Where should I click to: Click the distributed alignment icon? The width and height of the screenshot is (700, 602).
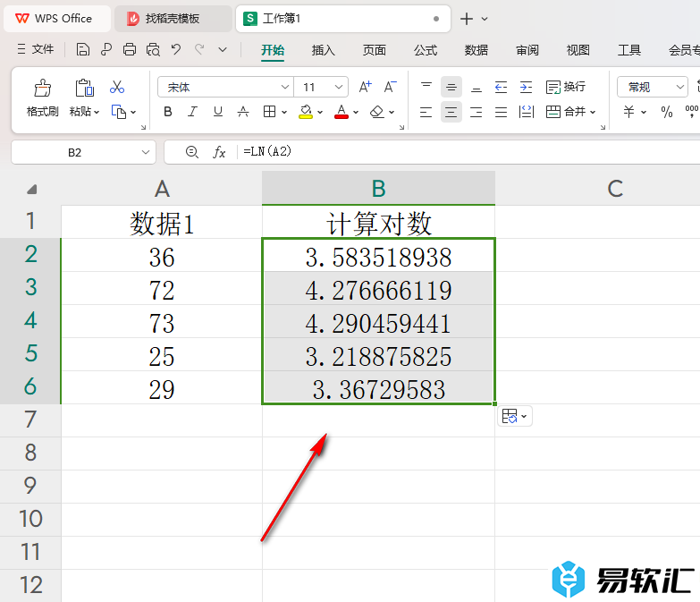(527, 112)
